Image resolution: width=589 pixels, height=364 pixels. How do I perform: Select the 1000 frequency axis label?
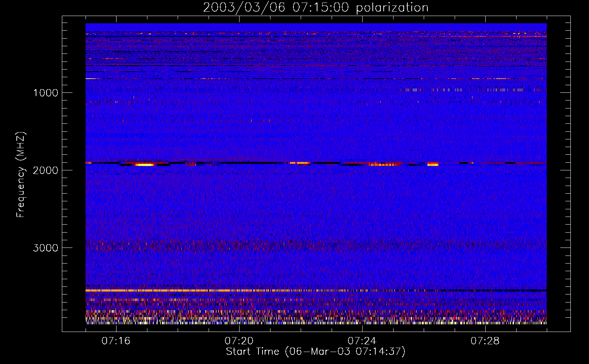click(x=46, y=93)
